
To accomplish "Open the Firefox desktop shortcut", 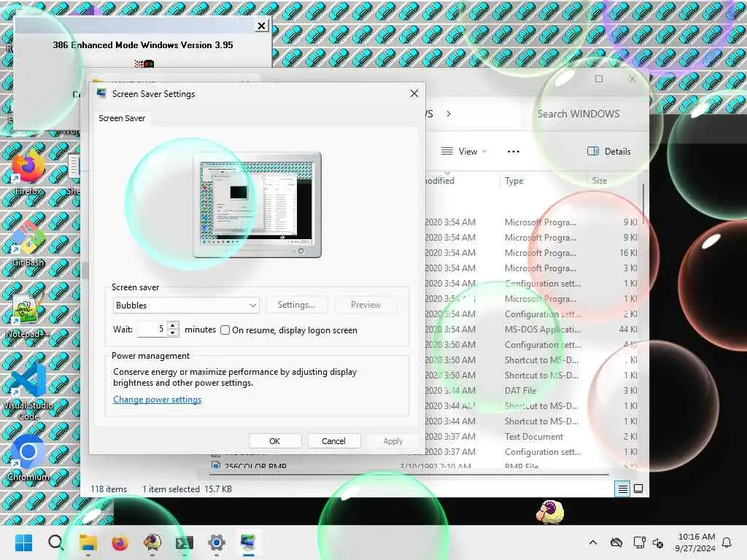I will coord(28,171).
